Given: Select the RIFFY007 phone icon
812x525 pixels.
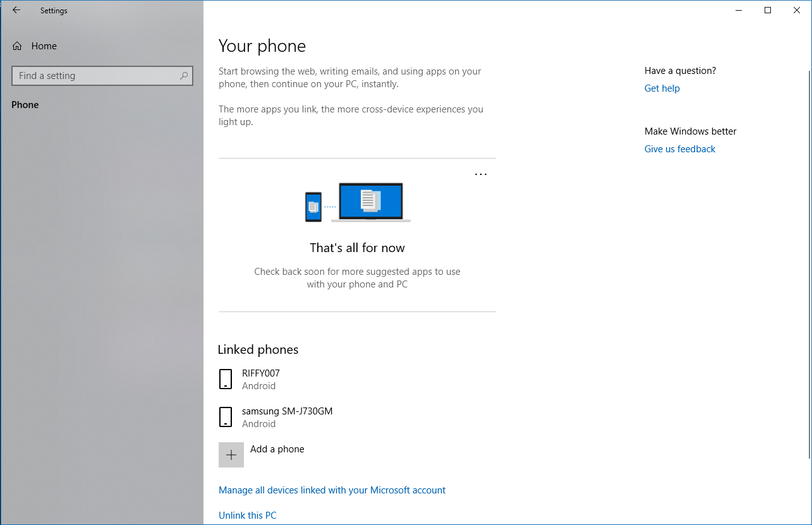Looking at the screenshot, I should 226,379.
